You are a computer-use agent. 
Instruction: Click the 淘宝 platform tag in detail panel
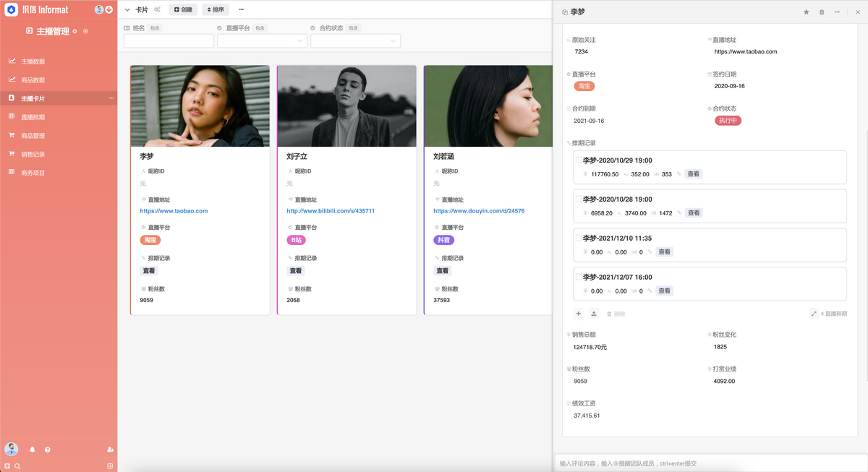584,86
